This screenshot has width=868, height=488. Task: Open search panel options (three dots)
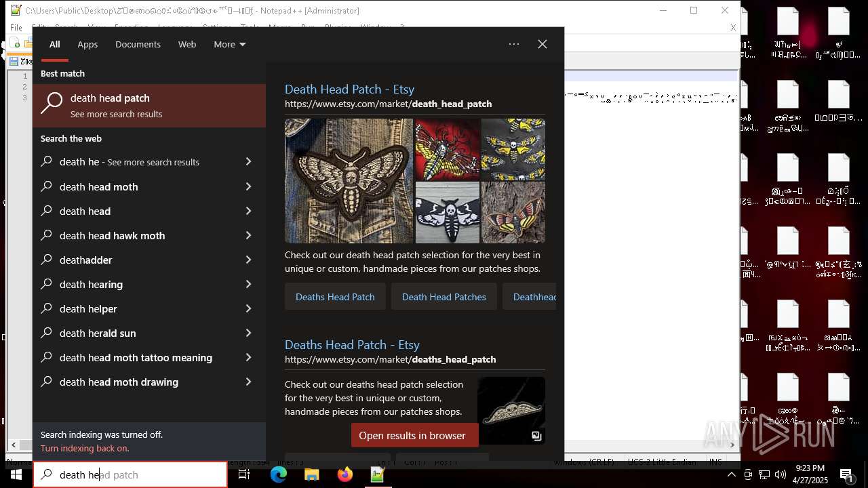tap(514, 44)
